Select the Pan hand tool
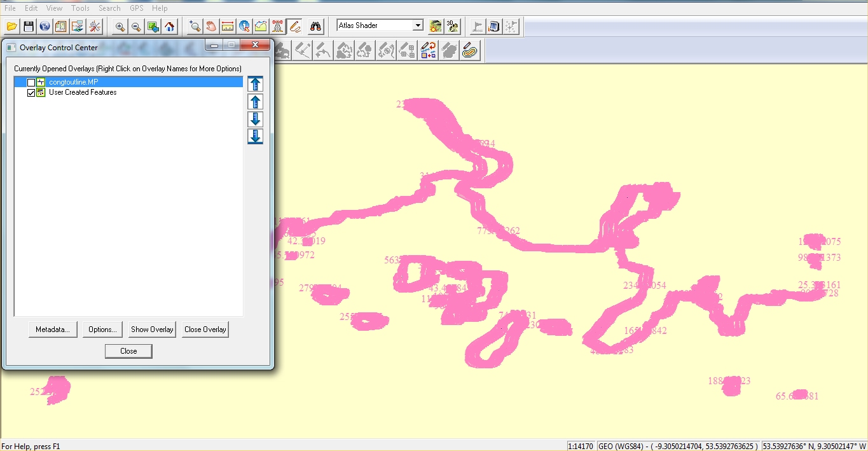 click(x=211, y=26)
